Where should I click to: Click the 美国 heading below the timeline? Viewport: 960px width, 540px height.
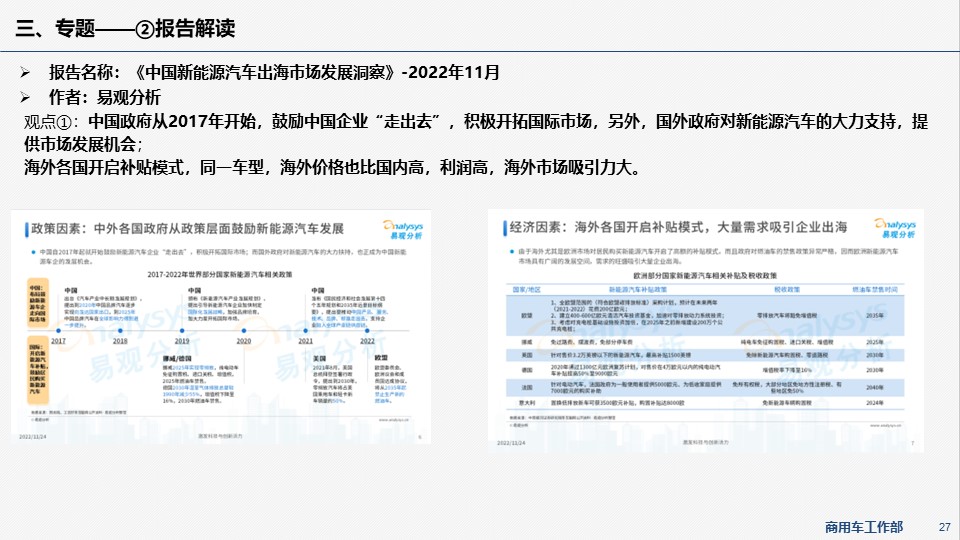tap(319, 358)
